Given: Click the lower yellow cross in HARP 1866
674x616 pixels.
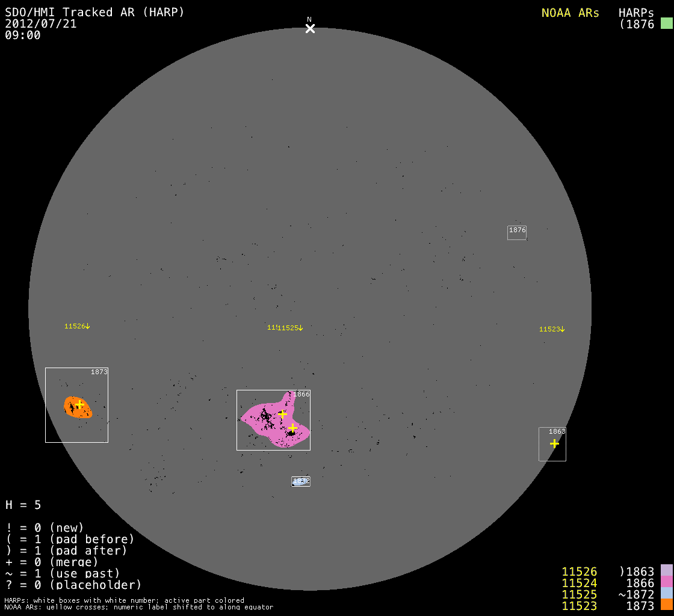Looking at the screenshot, I should point(292,428).
